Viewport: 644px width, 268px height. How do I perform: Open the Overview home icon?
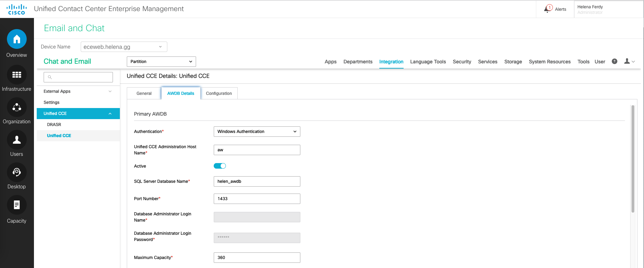tap(17, 39)
